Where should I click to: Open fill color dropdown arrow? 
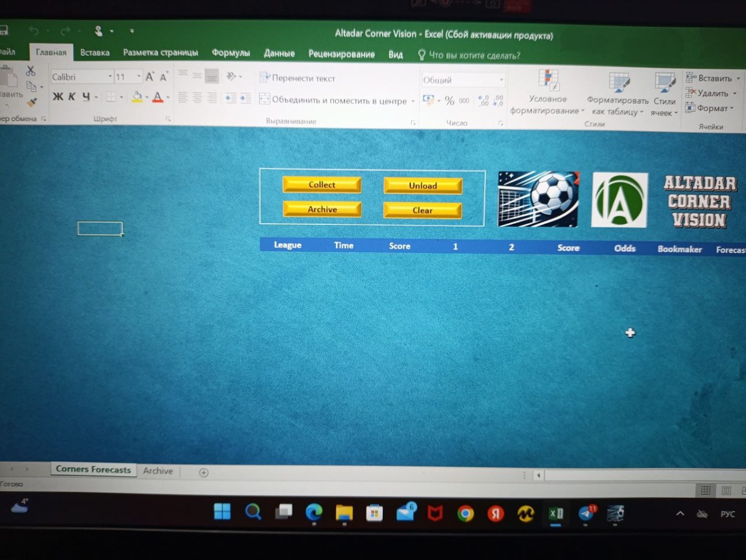pos(147,98)
